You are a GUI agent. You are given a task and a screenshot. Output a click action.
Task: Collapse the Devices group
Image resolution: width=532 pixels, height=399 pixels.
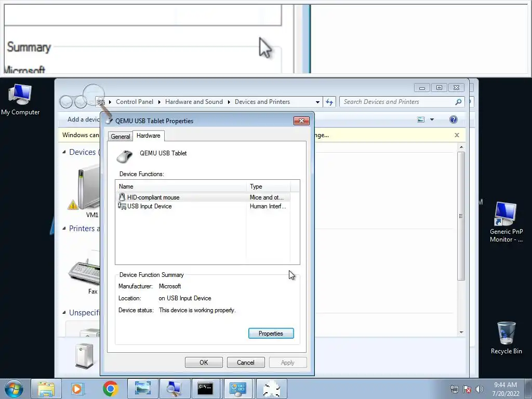point(64,152)
